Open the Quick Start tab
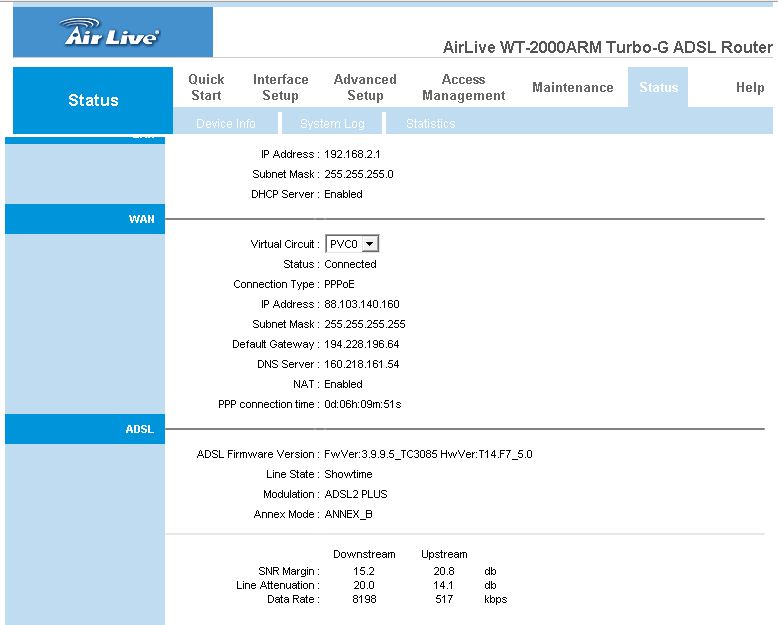The height and width of the screenshot is (625, 778). click(206, 87)
